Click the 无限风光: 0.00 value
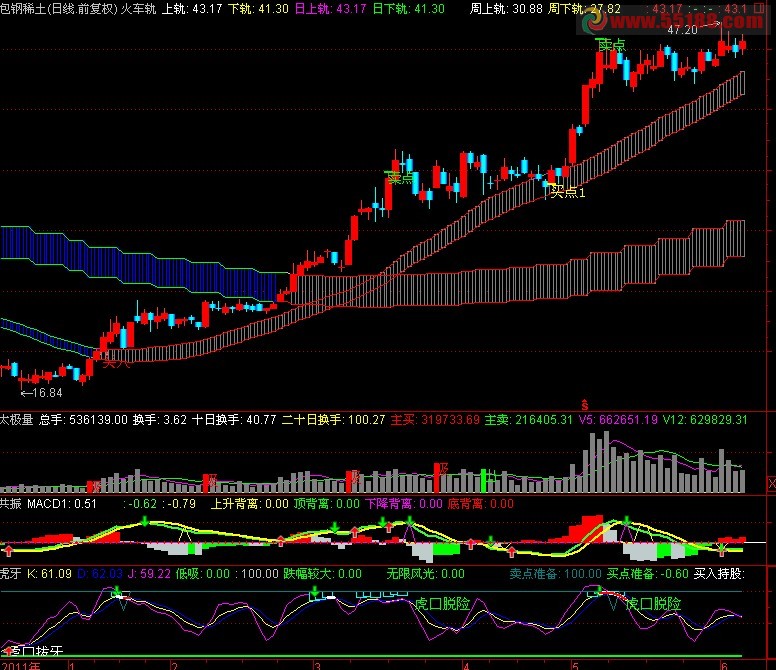The width and height of the screenshot is (776, 670). 425,574
